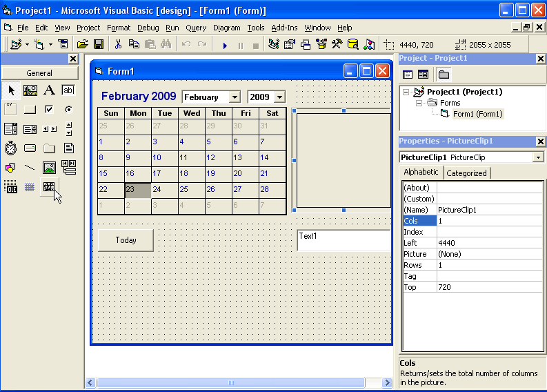Select the PictureClip tool in toolbox

pyautogui.click(x=49, y=187)
